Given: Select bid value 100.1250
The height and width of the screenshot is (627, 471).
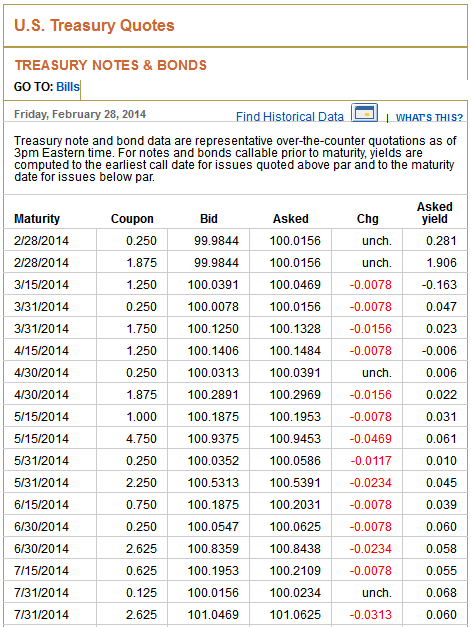Looking at the screenshot, I should coord(213,329).
